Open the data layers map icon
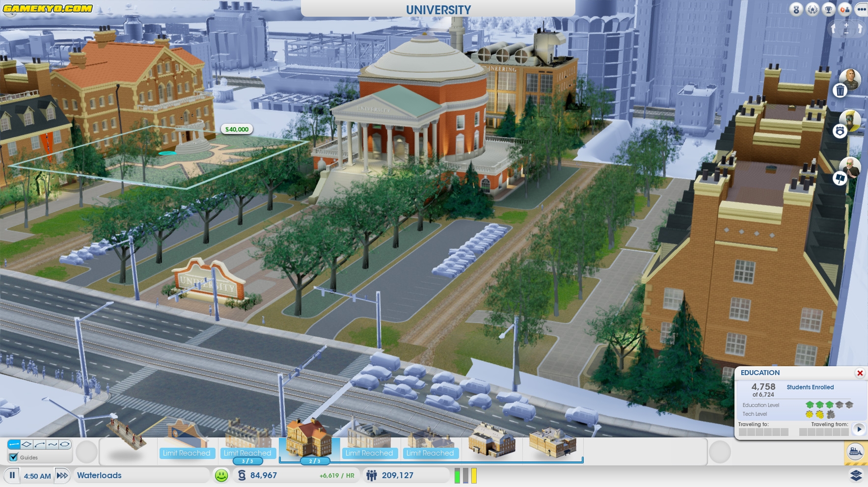 (856, 475)
